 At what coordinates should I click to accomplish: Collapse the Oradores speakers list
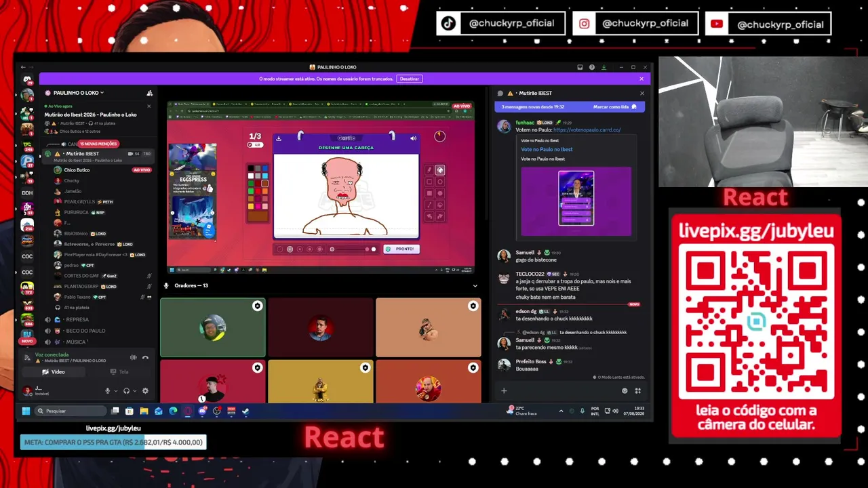475,285
